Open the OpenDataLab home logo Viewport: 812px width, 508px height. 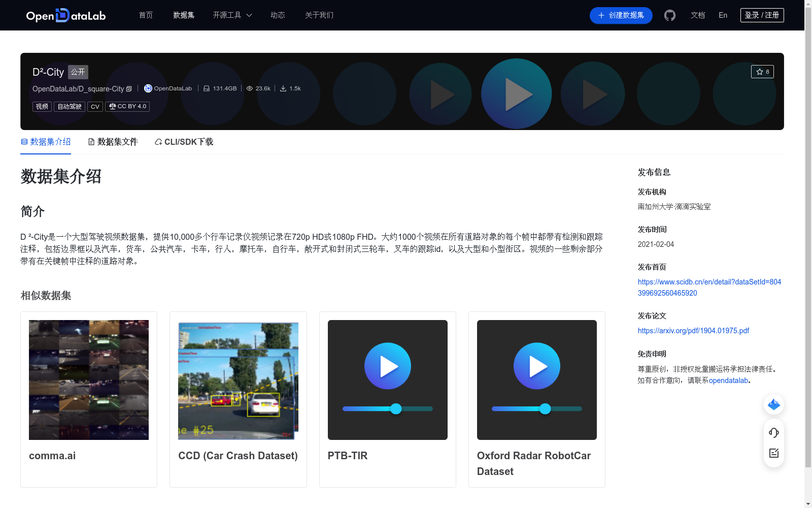pyautogui.click(x=66, y=15)
